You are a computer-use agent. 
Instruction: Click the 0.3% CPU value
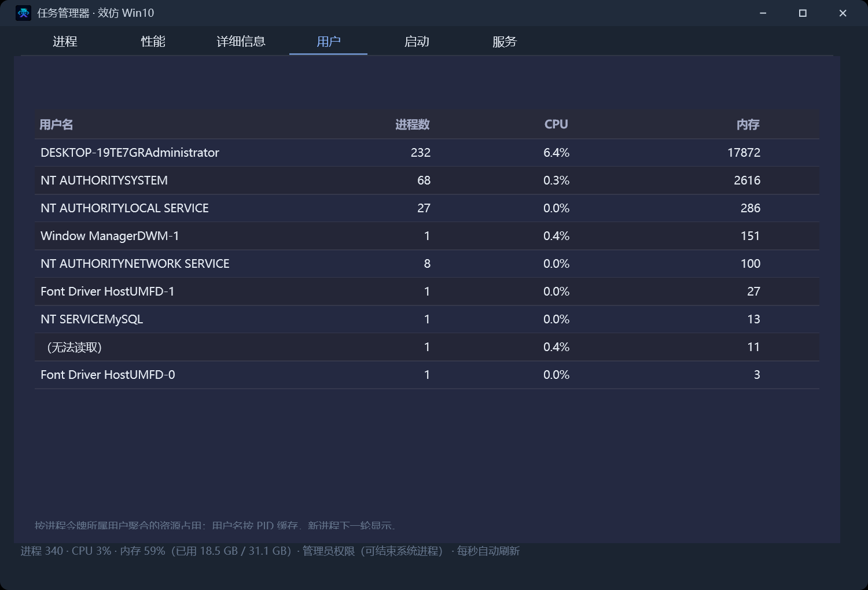pyautogui.click(x=556, y=180)
